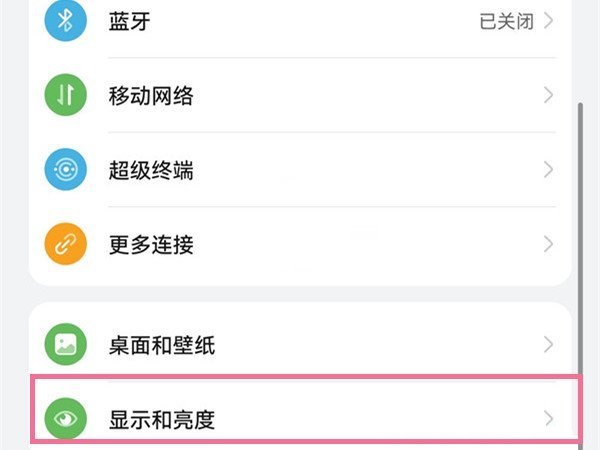This screenshot has height=450, width=600.
Task: Tap the blue Bluetooth icon
Action: pos(67,22)
